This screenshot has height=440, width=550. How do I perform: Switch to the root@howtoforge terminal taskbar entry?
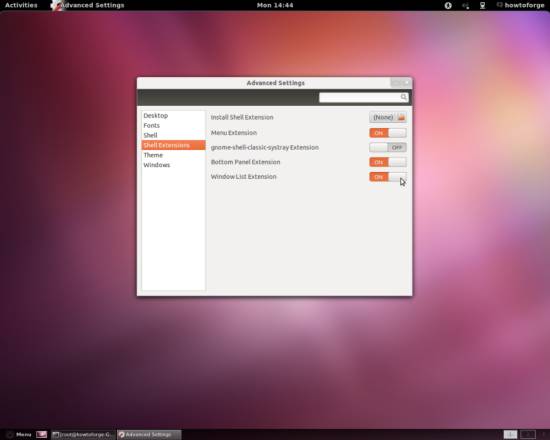83,434
